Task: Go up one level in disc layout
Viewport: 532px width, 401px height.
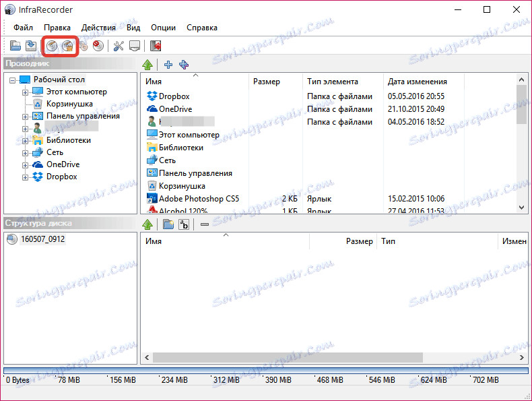Action: point(147,224)
